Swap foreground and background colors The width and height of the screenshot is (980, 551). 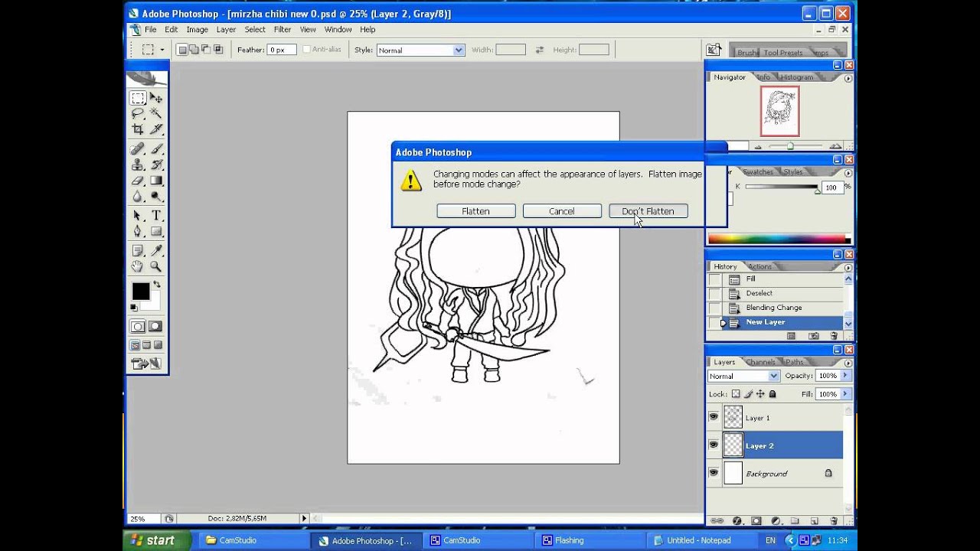pos(157,285)
